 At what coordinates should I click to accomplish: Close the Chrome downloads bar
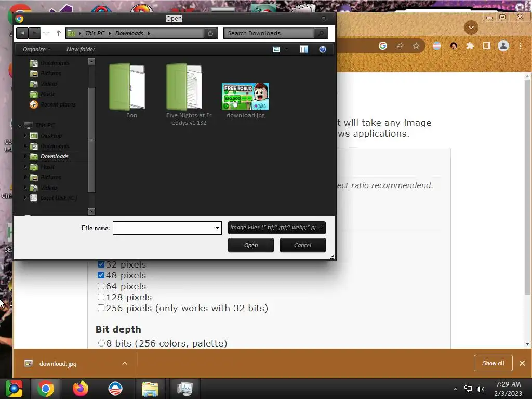(x=522, y=363)
